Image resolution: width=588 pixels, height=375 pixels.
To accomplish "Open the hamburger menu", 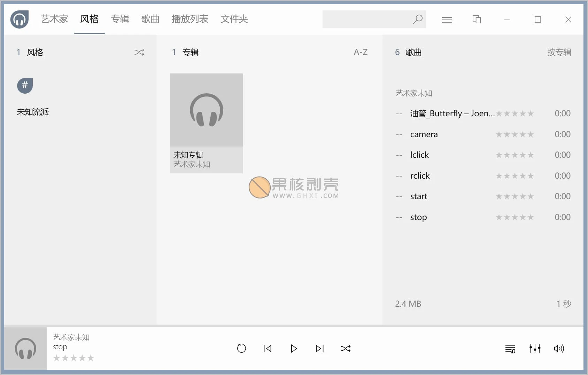I will click(x=447, y=20).
